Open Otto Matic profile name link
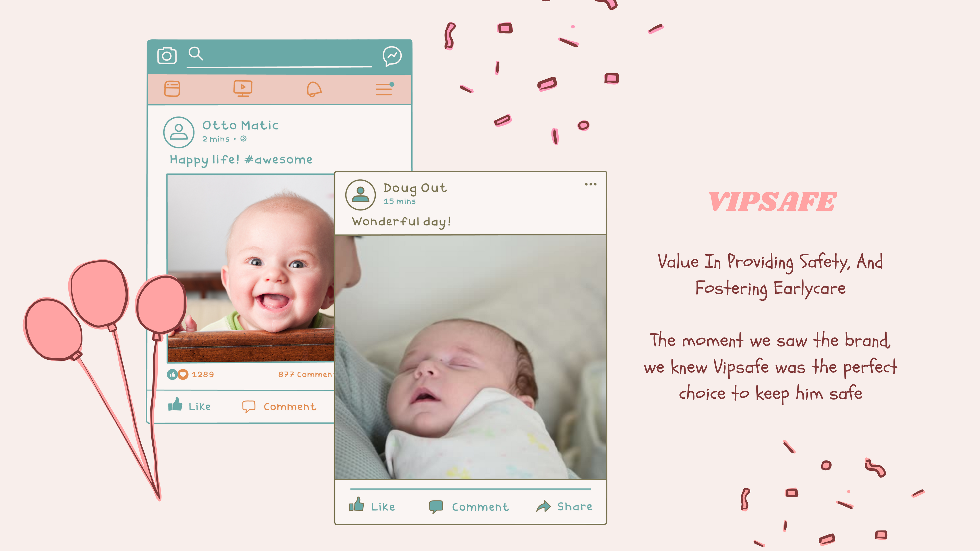This screenshot has width=980, height=551. click(240, 125)
